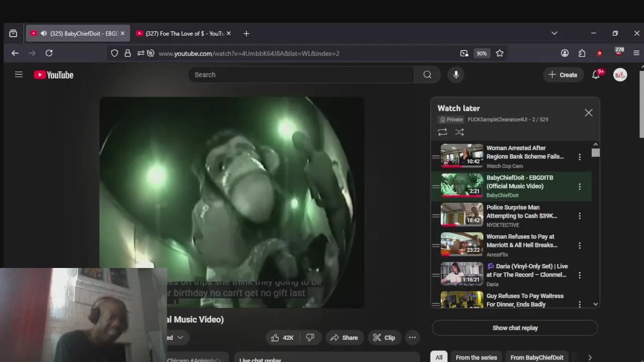Open the notifications bell
Screen dimensions: 644x362
point(596,74)
